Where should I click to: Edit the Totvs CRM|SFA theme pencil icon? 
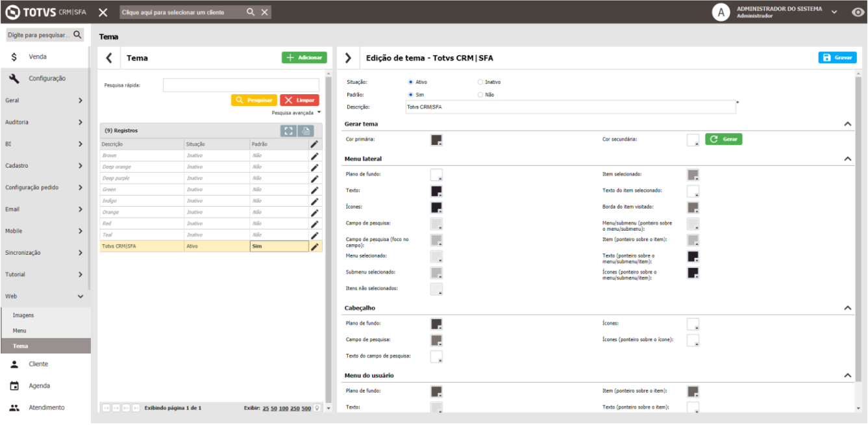coord(315,246)
